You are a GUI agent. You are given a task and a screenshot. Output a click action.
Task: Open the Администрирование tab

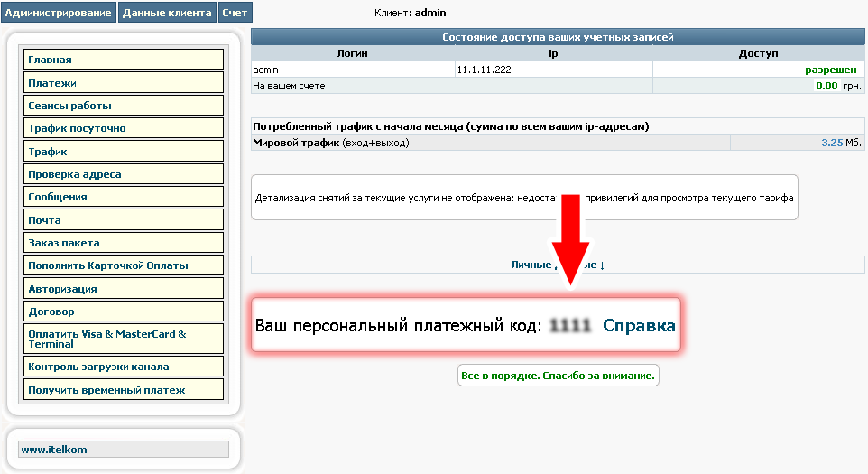coord(58,13)
